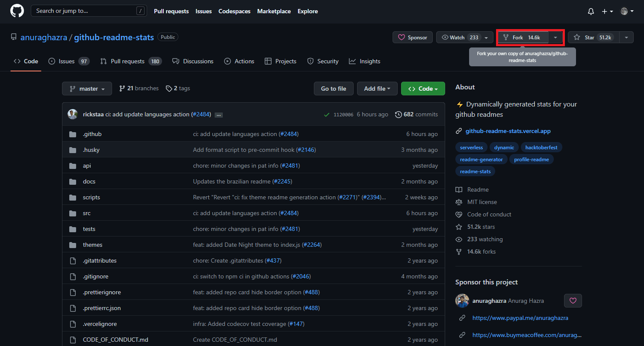Screen dimensions: 644x346
Task: Open the docs folder
Action: click(89, 181)
